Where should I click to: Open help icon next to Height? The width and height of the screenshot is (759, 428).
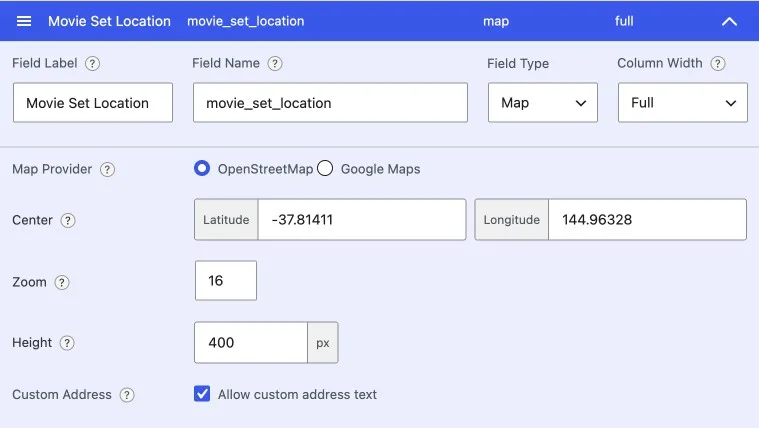point(67,343)
